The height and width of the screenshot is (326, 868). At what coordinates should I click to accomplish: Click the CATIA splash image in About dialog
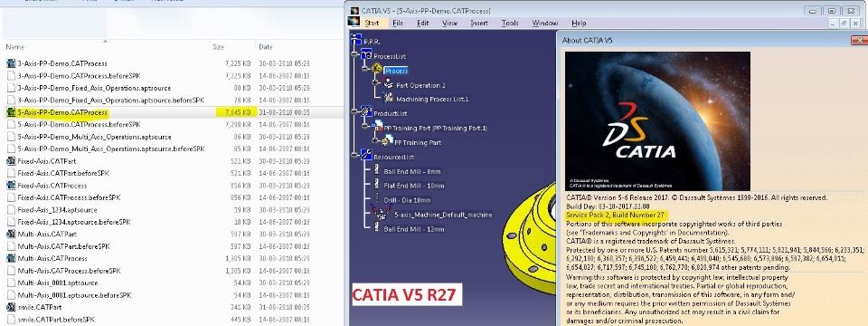pyautogui.click(x=657, y=121)
